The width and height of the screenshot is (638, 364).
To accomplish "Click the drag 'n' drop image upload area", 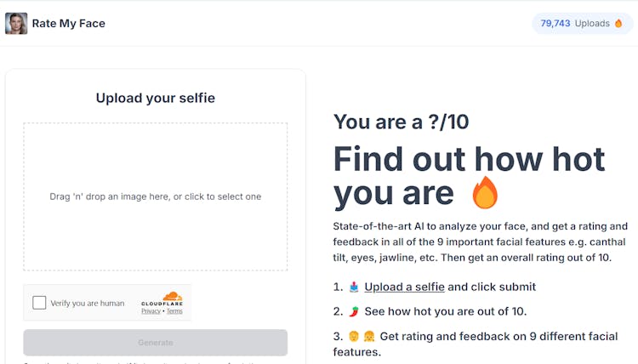I will (156, 196).
